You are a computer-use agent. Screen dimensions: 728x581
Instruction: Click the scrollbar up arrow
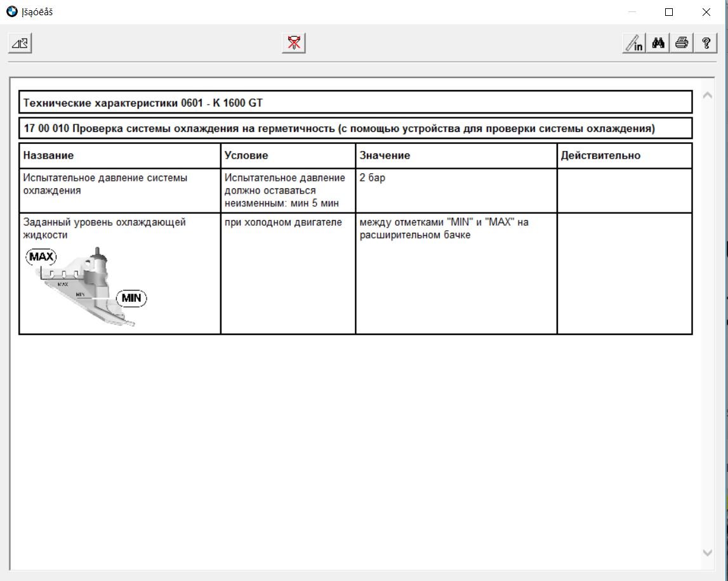(x=707, y=96)
